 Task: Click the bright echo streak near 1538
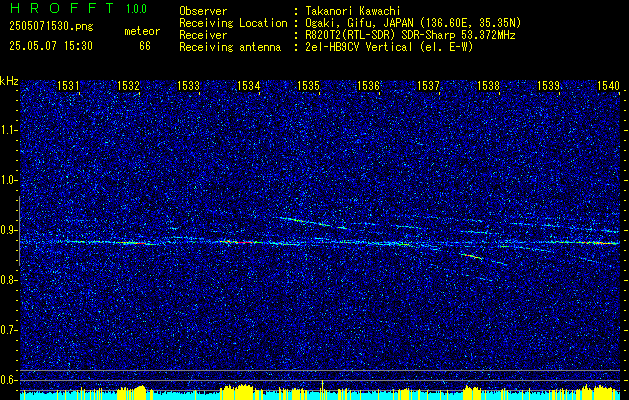pos(472,256)
